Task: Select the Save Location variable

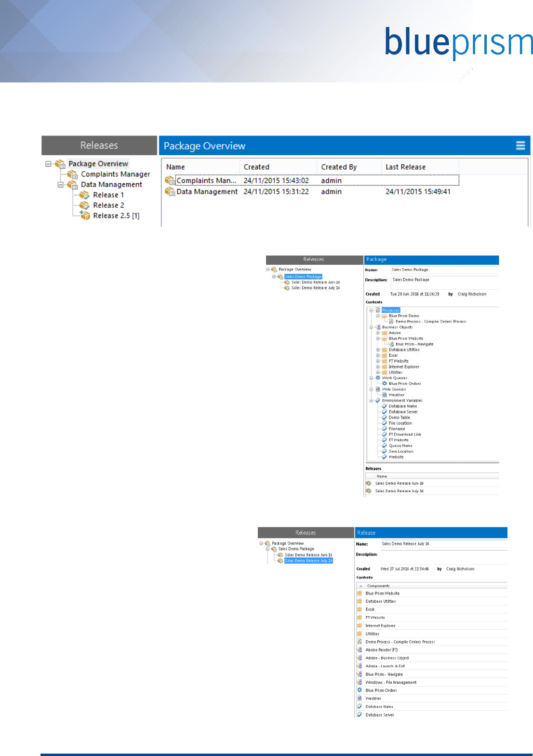Action: click(x=401, y=451)
